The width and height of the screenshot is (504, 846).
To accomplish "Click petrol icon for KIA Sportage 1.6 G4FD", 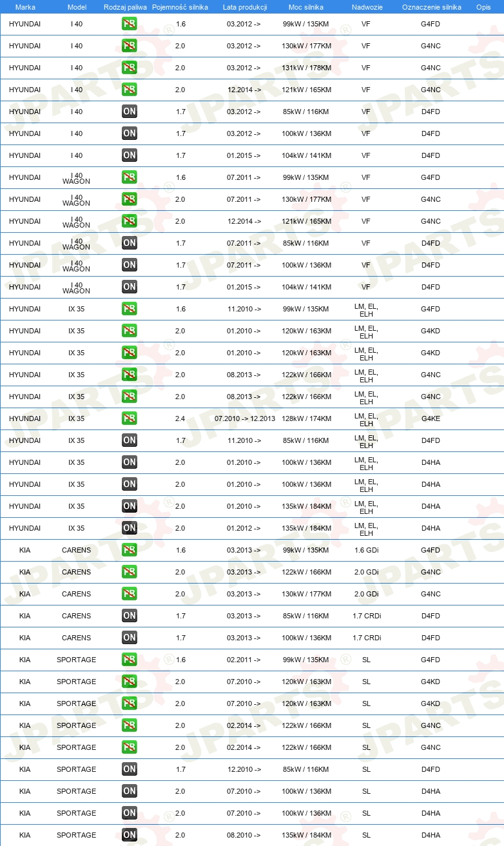I will pos(130,660).
